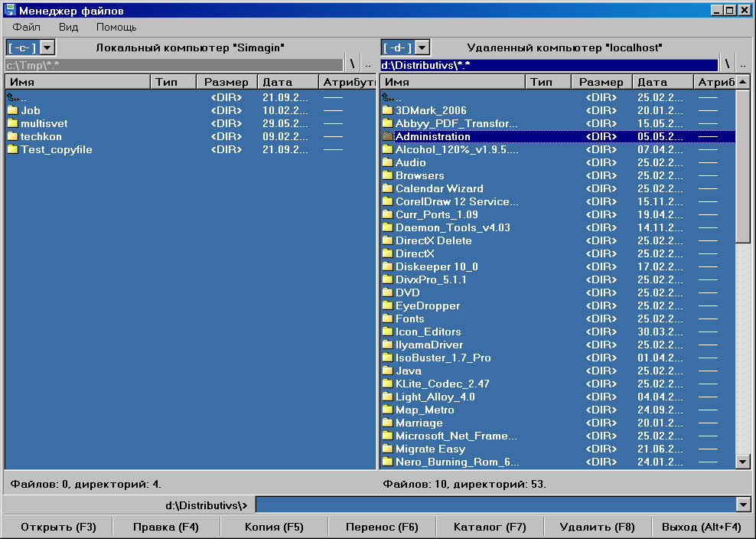
Task: Select the KLite_Codec_2.47 folder name
Action: coord(442,384)
